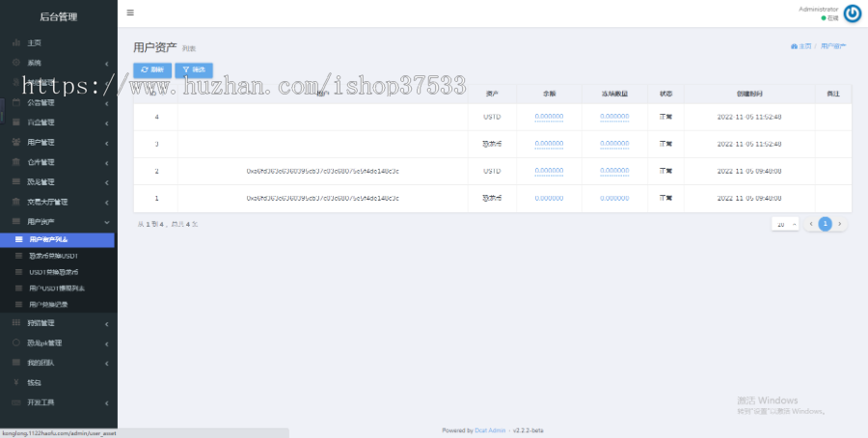
Task: Click the 2022-11-05 09:40:00 cell in row 2
Action: click(x=749, y=171)
